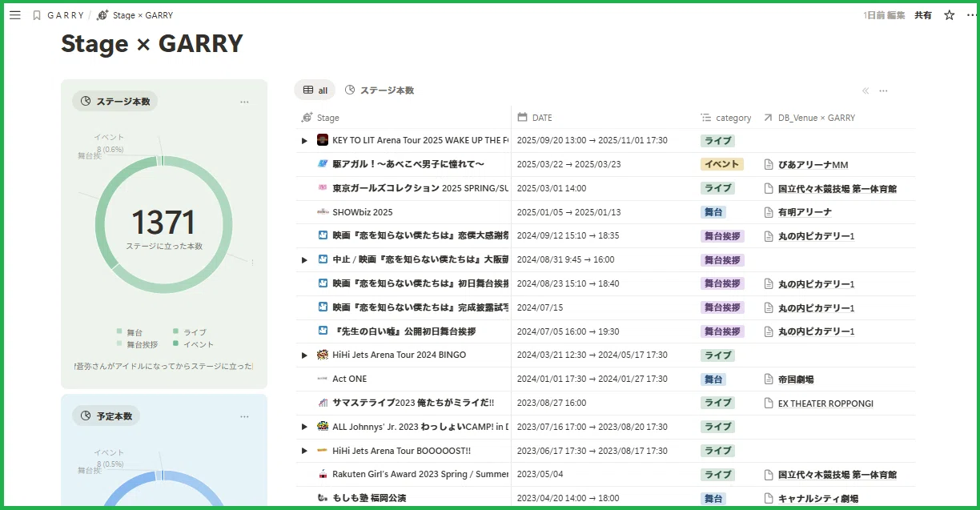Open database view options three-dot menu
Viewport: 980px width, 510px height.
[883, 90]
